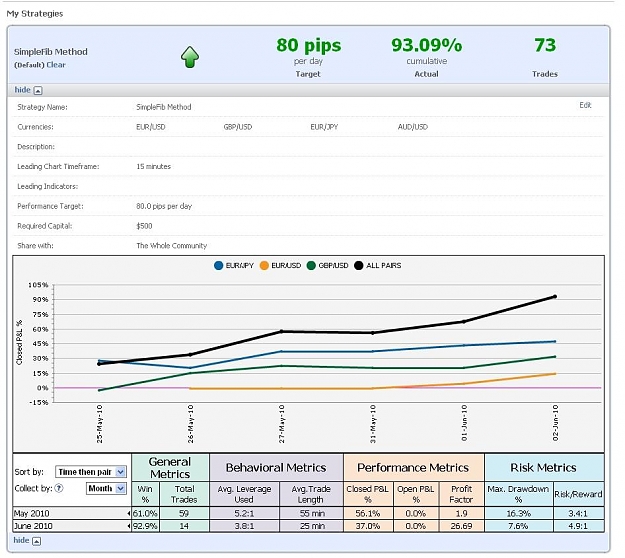Click the Behavioral Metrics column header
The width and height of the screenshot is (625, 558).
click(x=276, y=468)
